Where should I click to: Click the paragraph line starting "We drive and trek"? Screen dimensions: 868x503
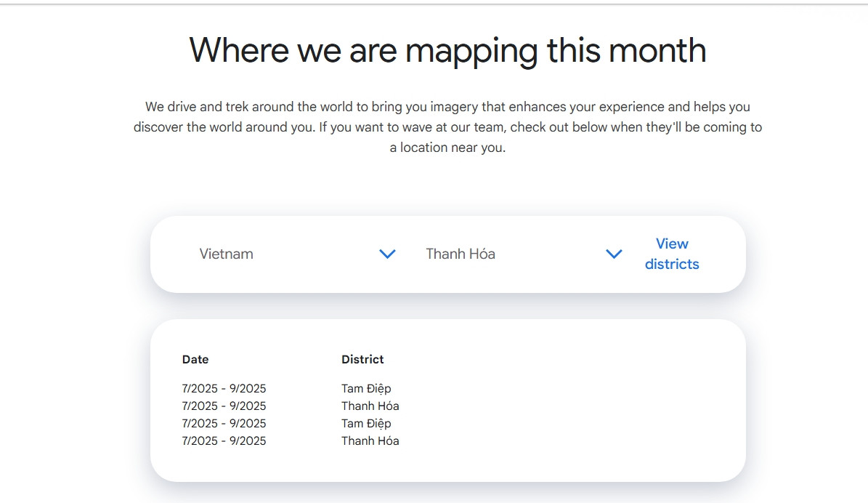(x=447, y=107)
